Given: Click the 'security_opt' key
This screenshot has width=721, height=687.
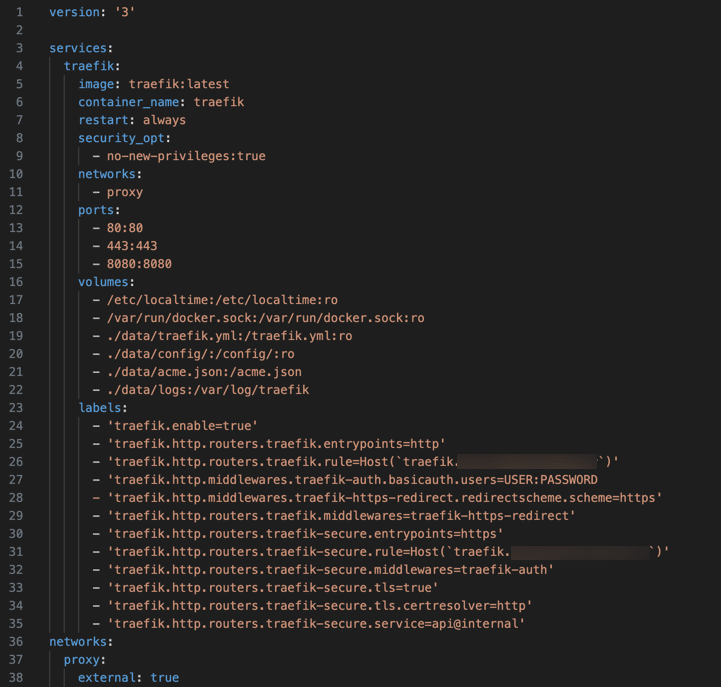Looking at the screenshot, I should (121, 137).
